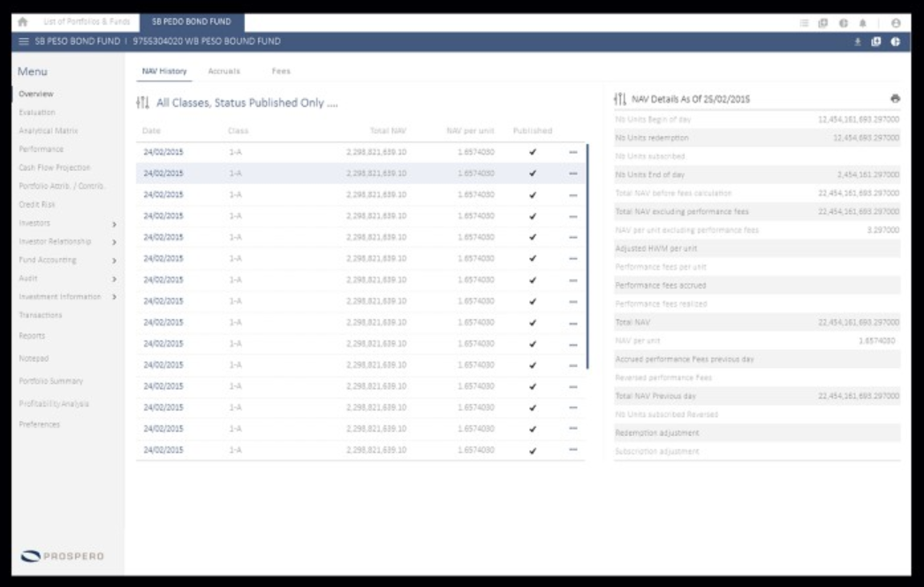Toggle Published checkmark in highlighted second row
The image size is (924, 587).
pos(533,173)
